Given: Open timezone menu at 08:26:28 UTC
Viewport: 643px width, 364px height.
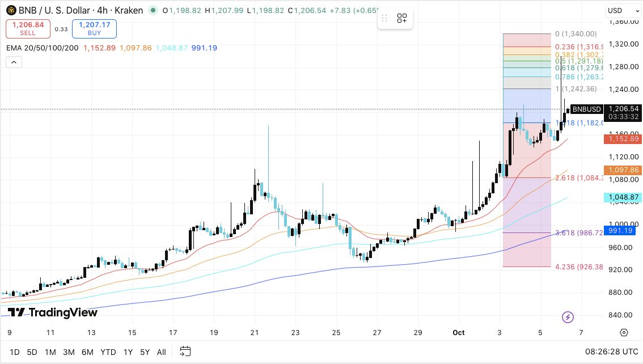Looking at the screenshot, I should click(x=610, y=352).
